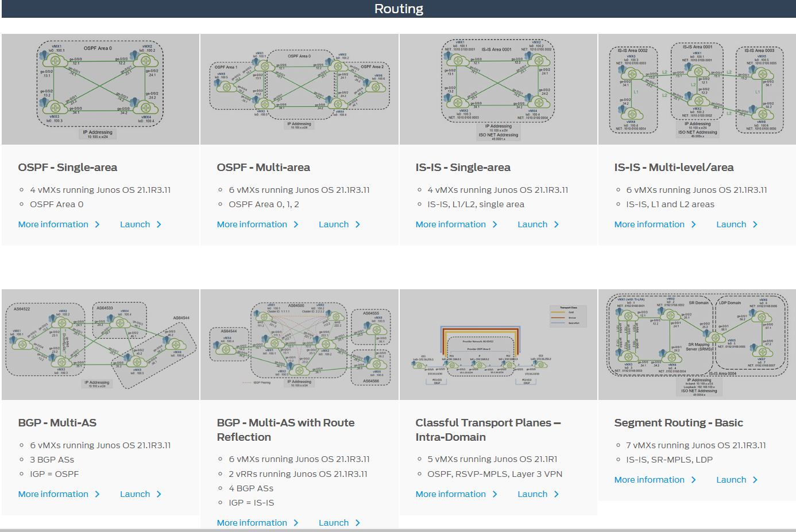
Task: Open More information for Classful Transport Planes
Action: click(456, 494)
